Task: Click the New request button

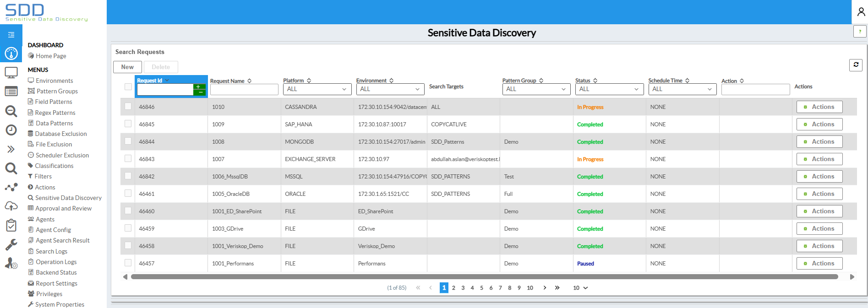Action: coord(127,67)
